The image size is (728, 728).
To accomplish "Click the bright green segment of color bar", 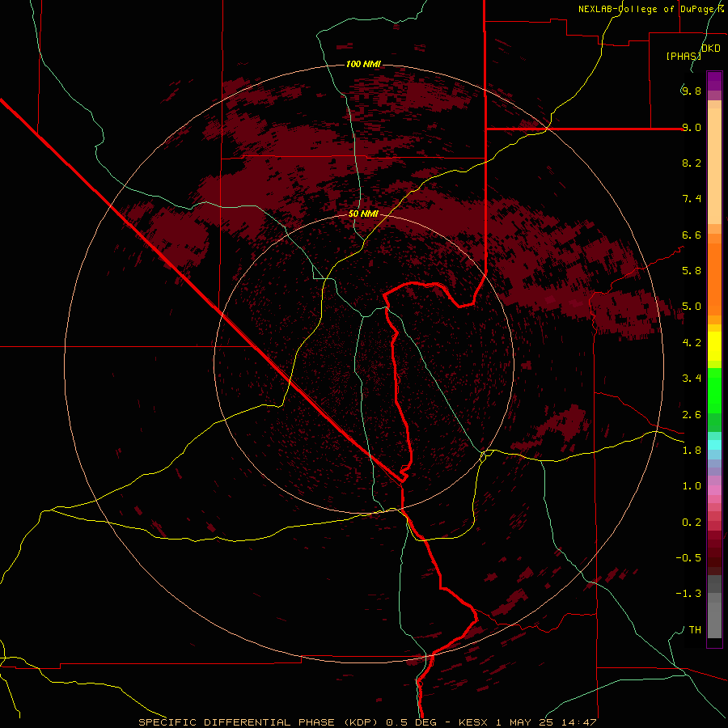I will coord(714,390).
